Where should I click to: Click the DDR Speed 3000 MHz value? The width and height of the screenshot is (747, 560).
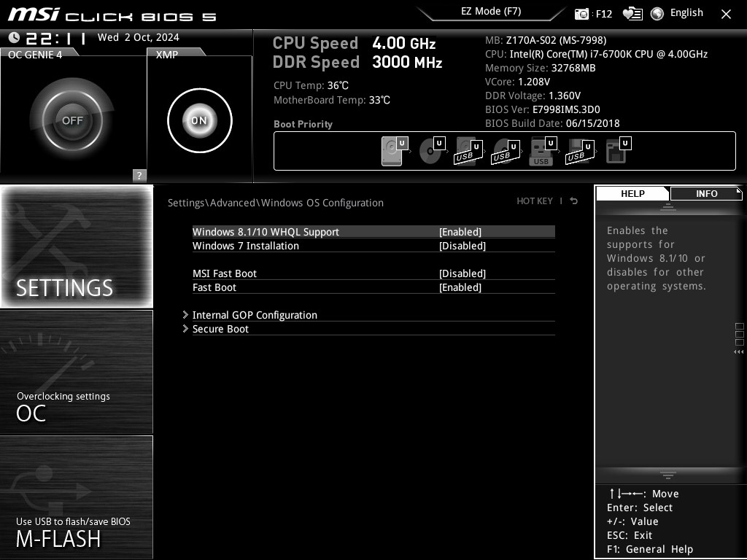[x=407, y=62]
